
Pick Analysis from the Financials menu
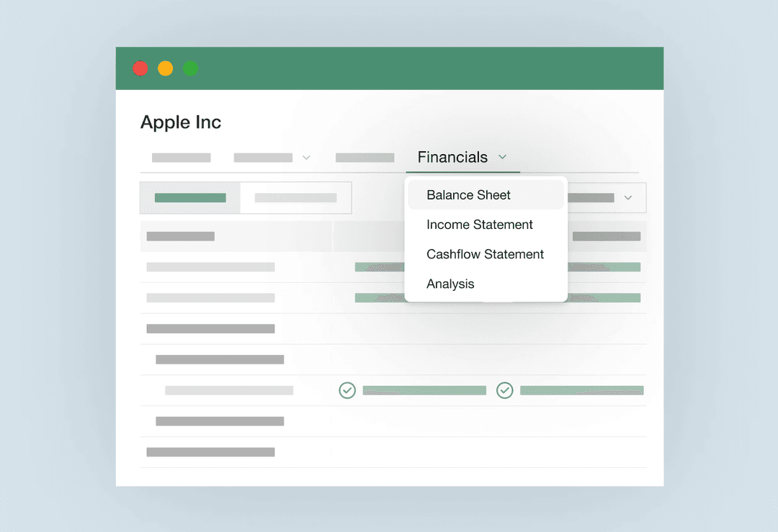click(486, 284)
